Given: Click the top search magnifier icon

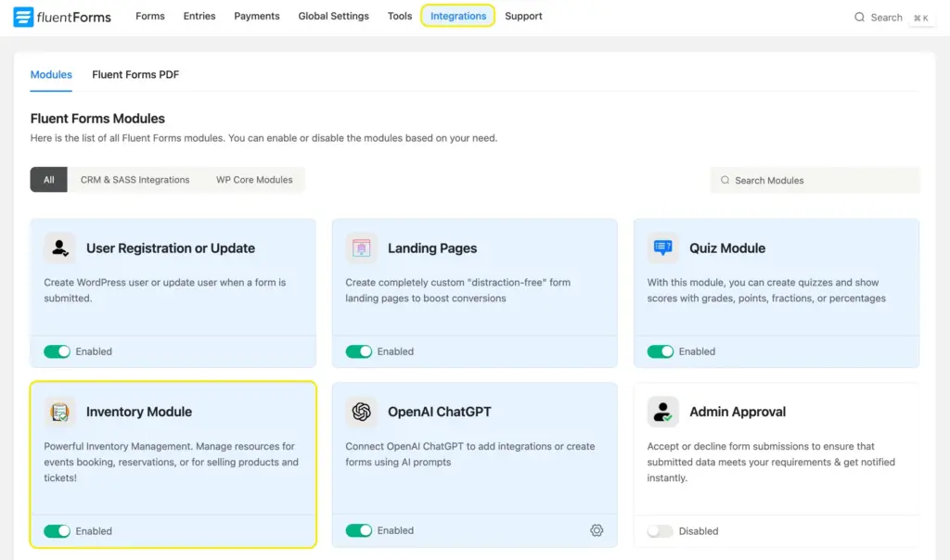Looking at the screenshot, I should pos(859,17).
